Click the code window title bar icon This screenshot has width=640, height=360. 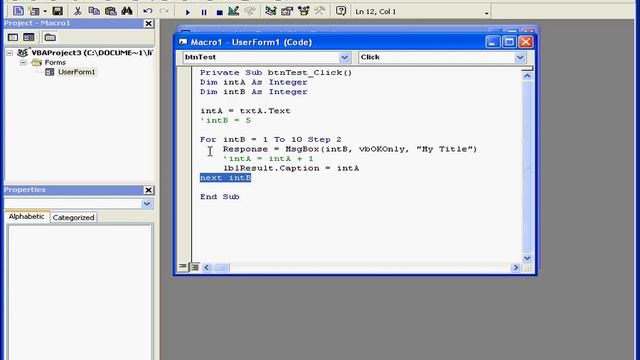point(183,42)
